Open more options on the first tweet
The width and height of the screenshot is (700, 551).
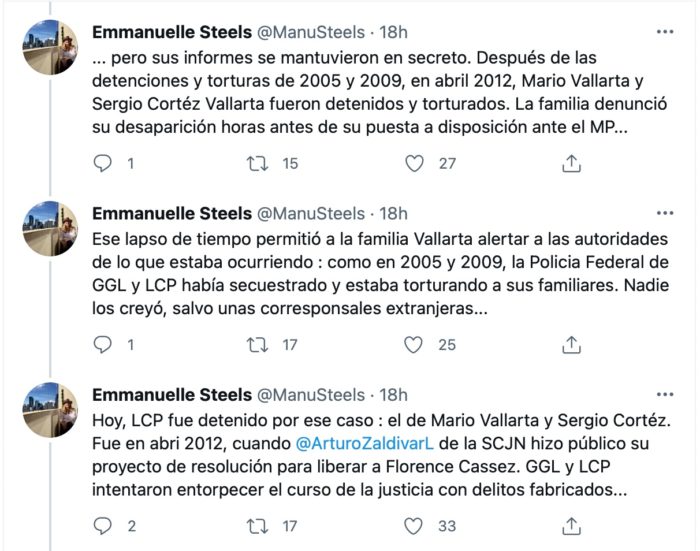pyautogui.click(x=664, y=32)
